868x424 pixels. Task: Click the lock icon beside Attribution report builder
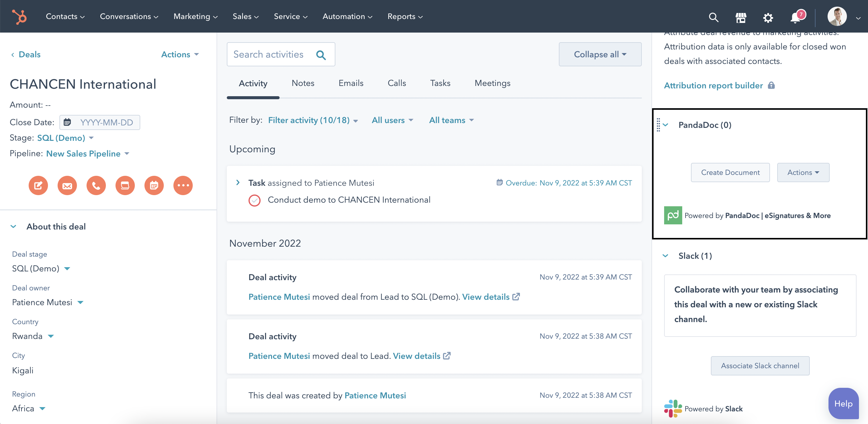771,86
